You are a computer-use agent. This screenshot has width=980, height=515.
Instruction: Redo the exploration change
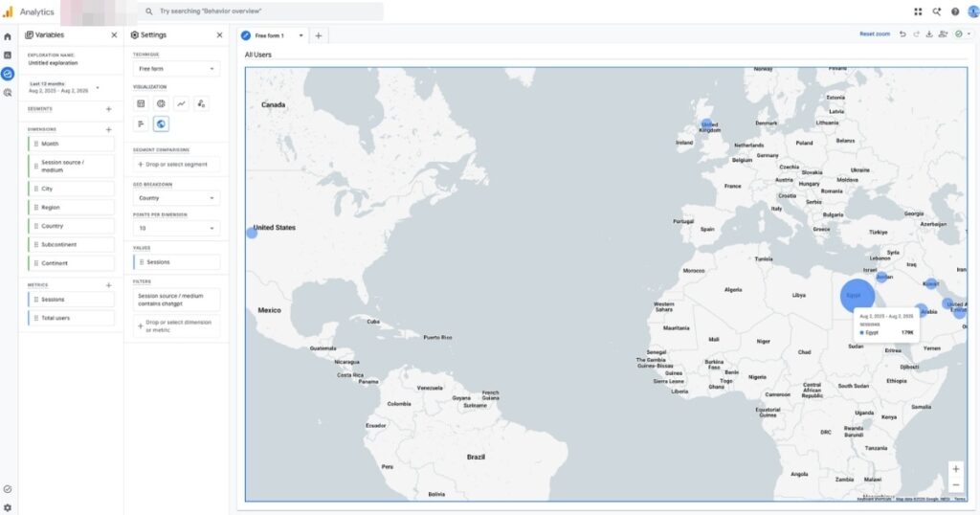tap(916, 34)
